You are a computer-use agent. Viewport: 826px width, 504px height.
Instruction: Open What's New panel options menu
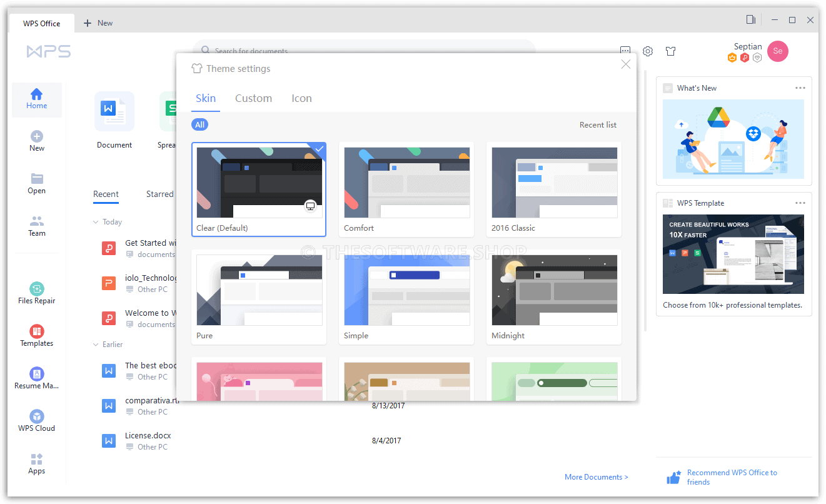[800, 88]
